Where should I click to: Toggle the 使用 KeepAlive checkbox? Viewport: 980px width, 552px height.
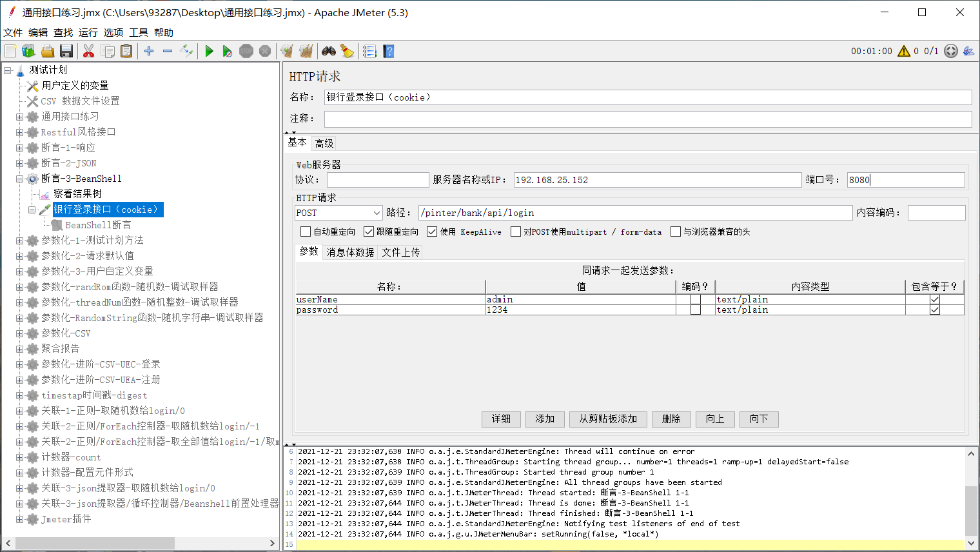coord(432,232)
